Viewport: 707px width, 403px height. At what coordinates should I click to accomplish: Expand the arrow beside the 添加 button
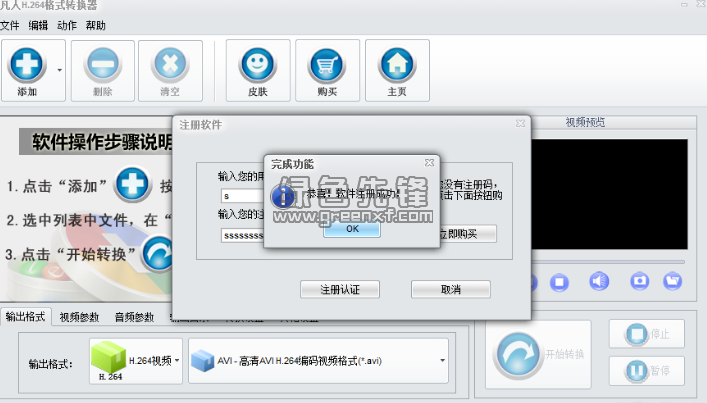[59, 70]
